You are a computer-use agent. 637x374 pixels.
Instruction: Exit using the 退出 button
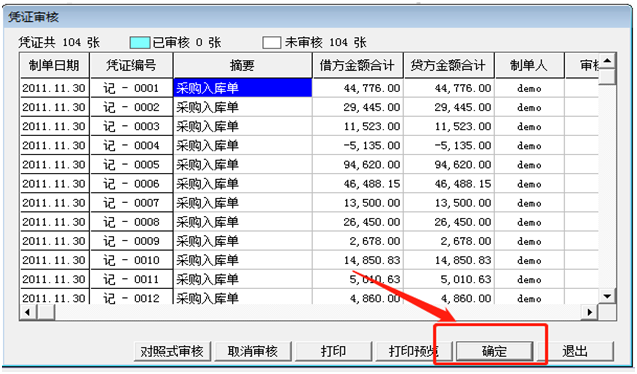[575, 351]
